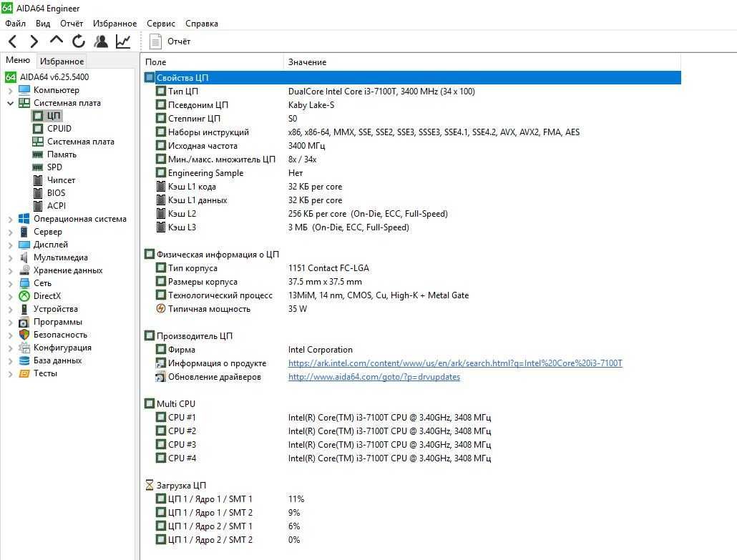
Task: Select the CPU #3 row
Action: click(x=412, y=444)
